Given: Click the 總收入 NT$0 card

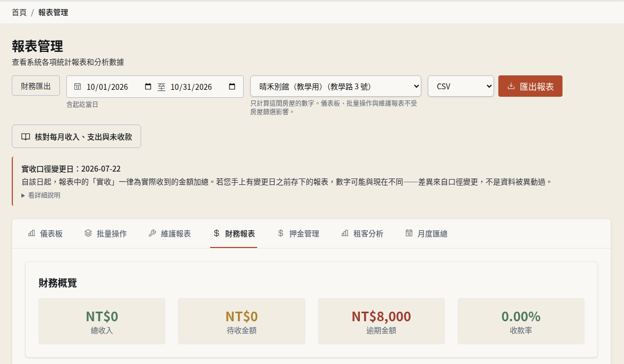Looking at the screenshot, I should point(102,321).
